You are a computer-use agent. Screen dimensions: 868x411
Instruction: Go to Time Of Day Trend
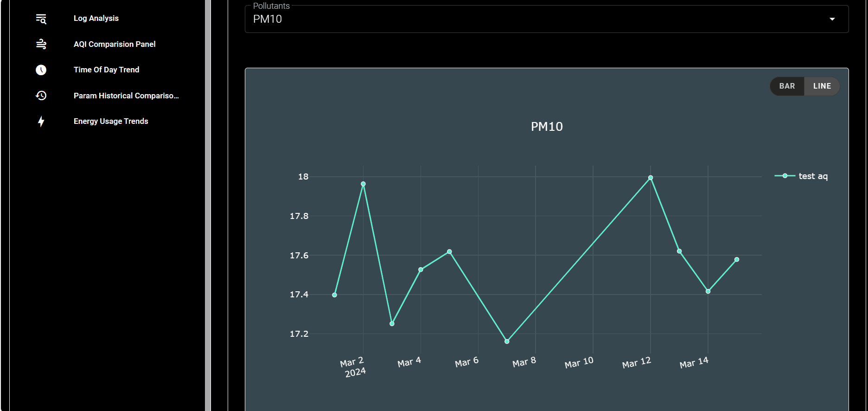point(106,70)
